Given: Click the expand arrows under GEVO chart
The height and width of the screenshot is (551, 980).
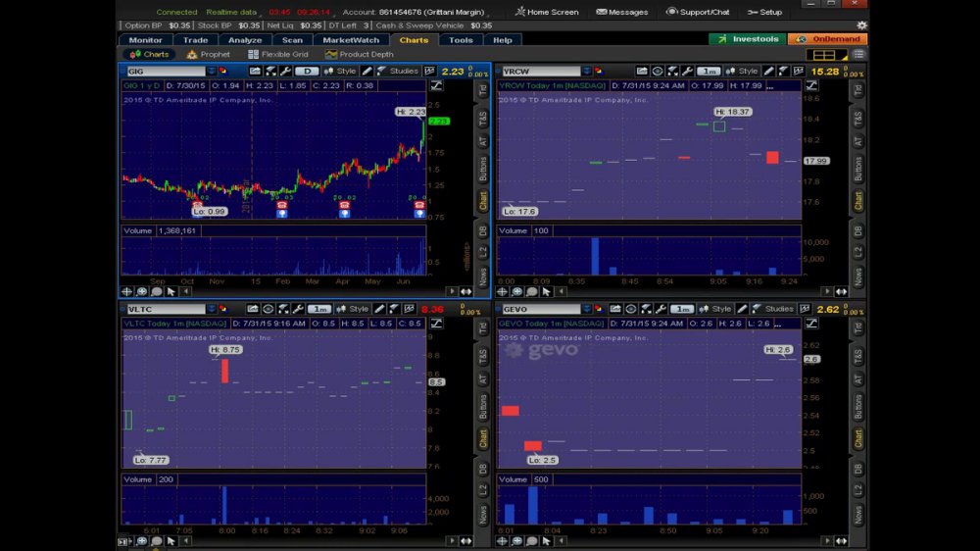Looking at the screenshot, I should tap(841, 541).
